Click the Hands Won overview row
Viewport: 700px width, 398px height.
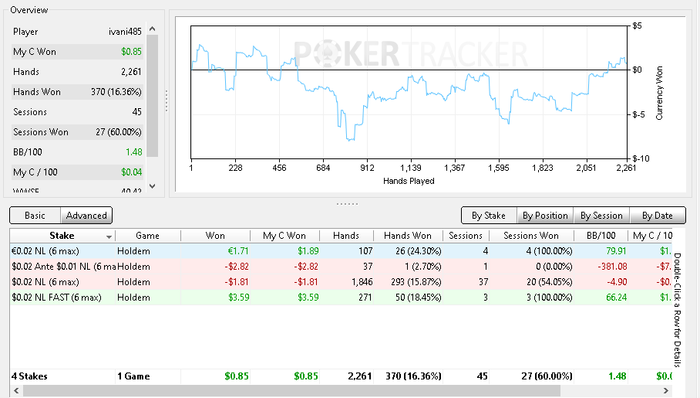pos(77,92)
